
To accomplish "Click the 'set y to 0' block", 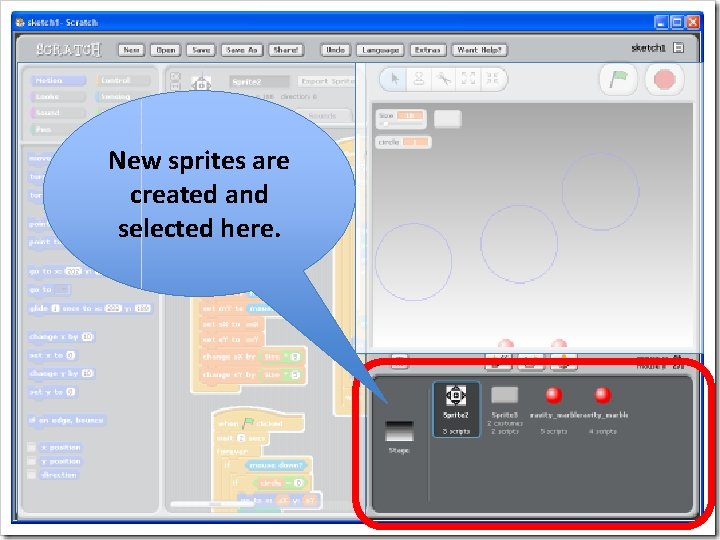I will 52,392.
